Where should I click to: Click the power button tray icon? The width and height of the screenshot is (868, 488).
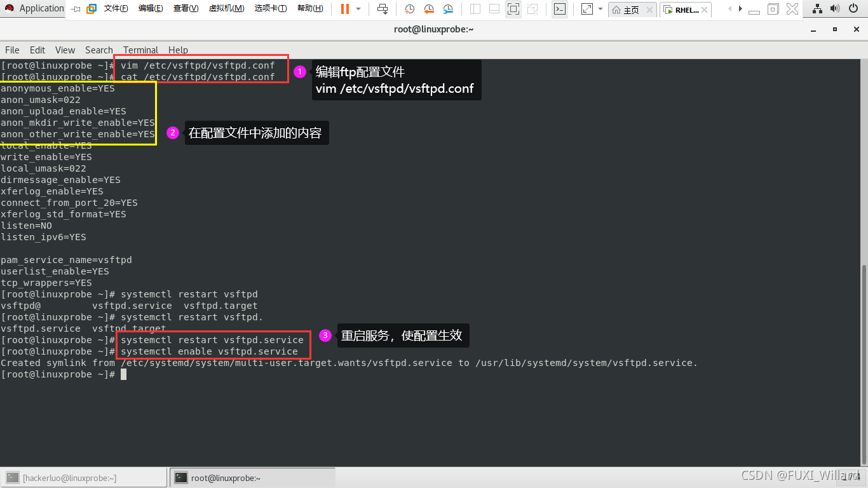coord(855,8)
